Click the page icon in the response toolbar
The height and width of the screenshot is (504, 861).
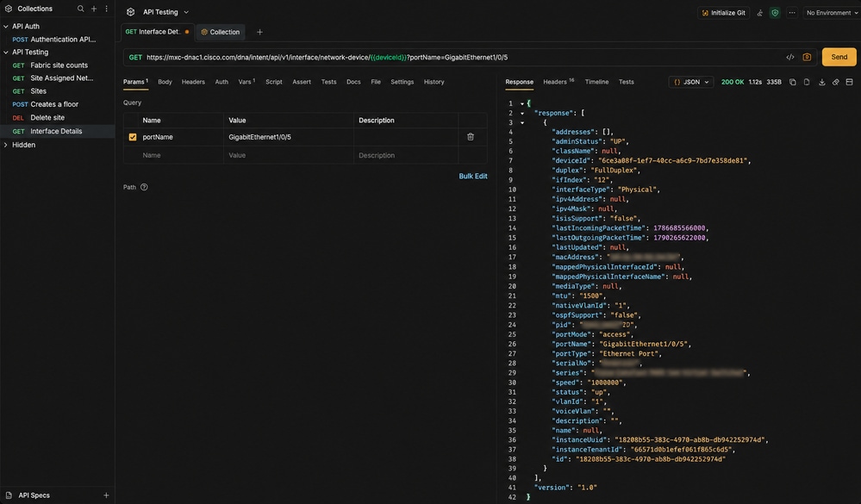click(807, 82)
